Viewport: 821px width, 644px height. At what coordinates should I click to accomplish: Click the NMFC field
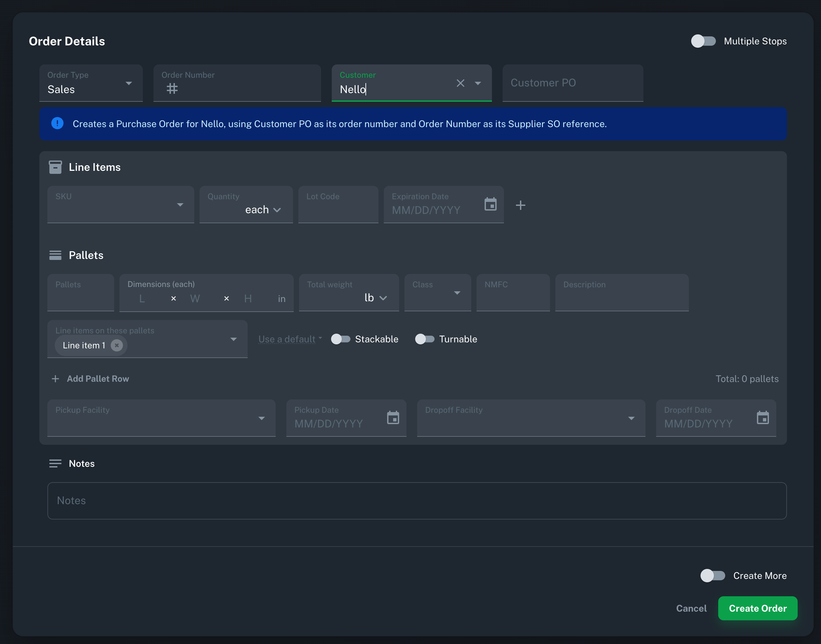point(513,293)
